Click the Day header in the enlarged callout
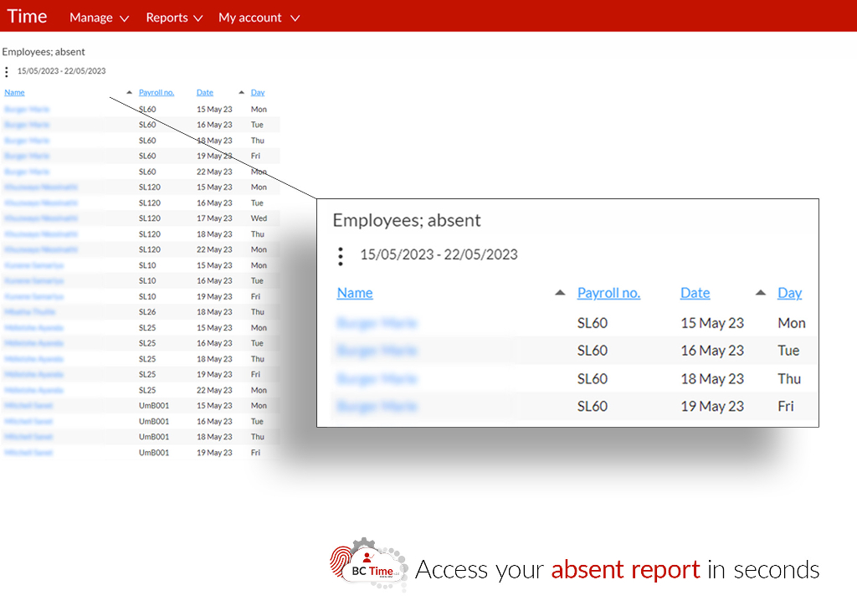Screen dimensions: 857x616 (790, 293)
